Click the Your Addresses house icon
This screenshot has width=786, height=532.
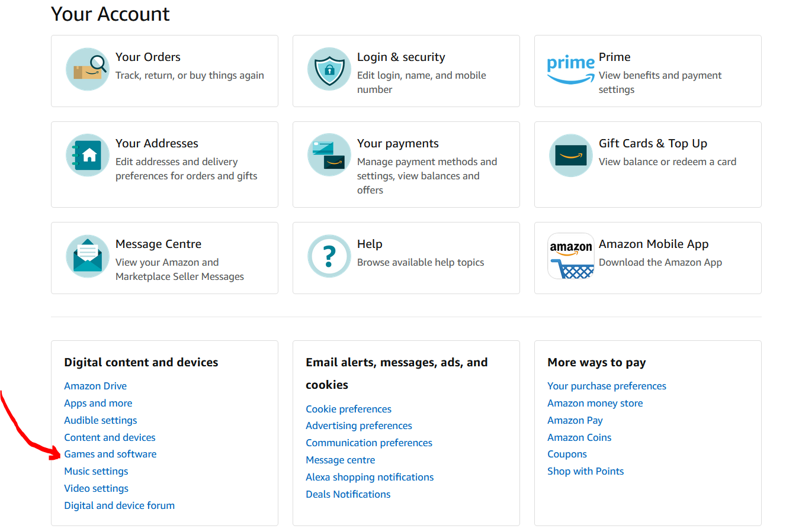point(88,156)
